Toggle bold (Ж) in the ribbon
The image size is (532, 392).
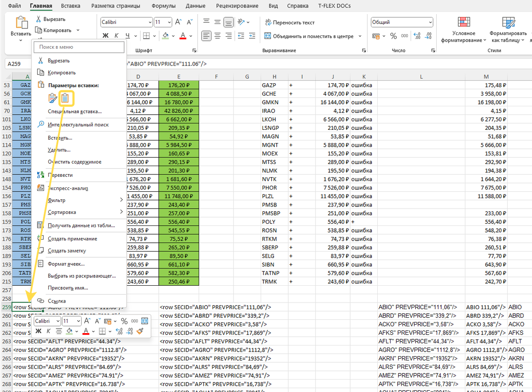click(x=106, y=35)
